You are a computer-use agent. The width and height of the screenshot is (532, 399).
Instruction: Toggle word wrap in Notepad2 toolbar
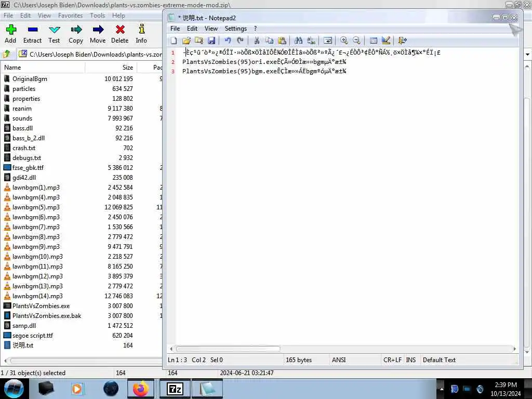click(328, 41)
